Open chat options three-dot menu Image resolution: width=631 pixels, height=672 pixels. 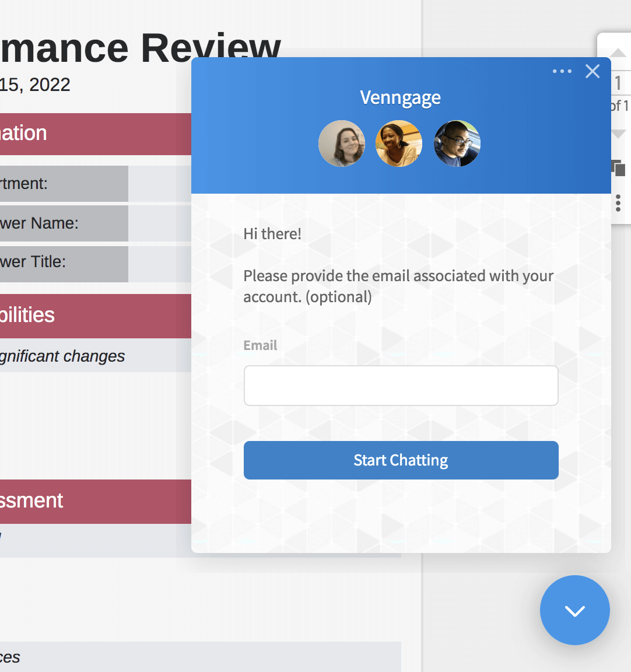coord(562,71)
